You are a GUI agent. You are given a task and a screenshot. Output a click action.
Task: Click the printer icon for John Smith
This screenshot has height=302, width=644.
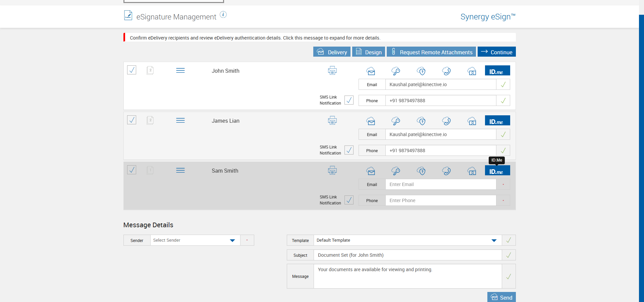[x=332, y=71]
